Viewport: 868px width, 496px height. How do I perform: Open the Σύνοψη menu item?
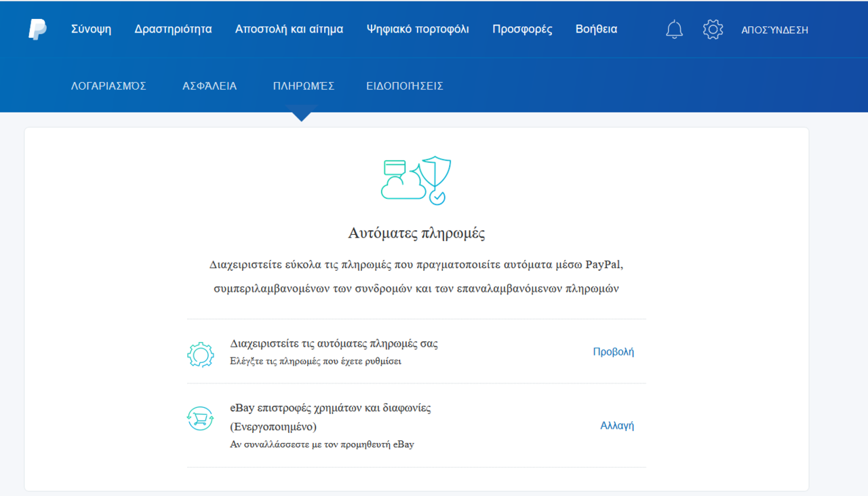click(91, 29)
